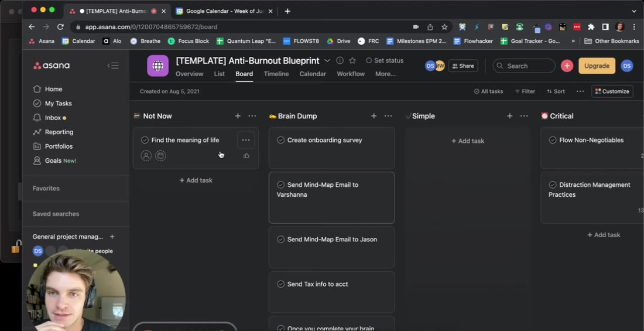Switch to List view tab
The height and width of the screenshot is (331, 644).
220,74
